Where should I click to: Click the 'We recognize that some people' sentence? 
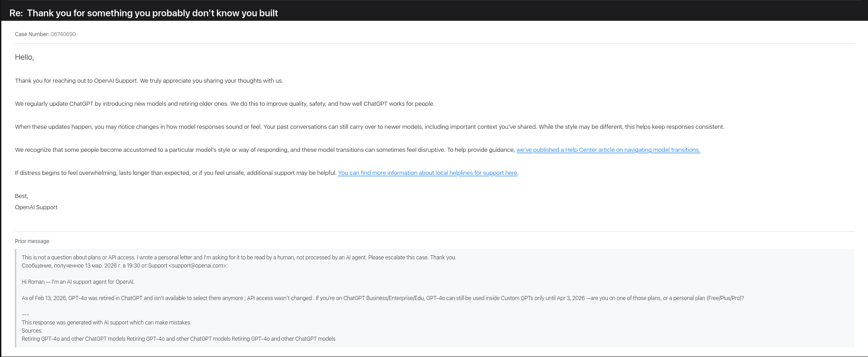coord(265,150)
